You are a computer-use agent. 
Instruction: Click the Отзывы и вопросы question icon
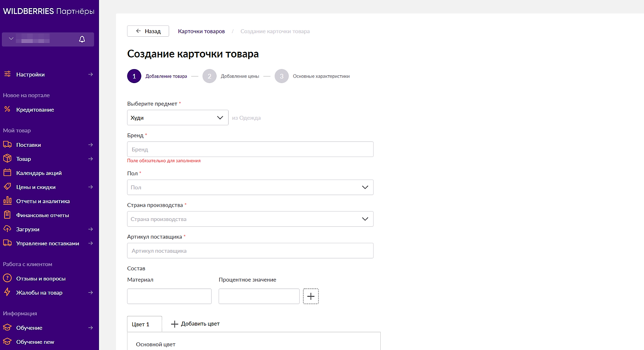click(7, 278)
